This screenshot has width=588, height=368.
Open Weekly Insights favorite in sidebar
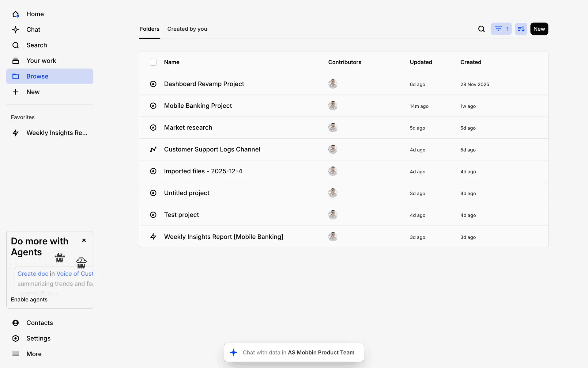tap(57, 133)
